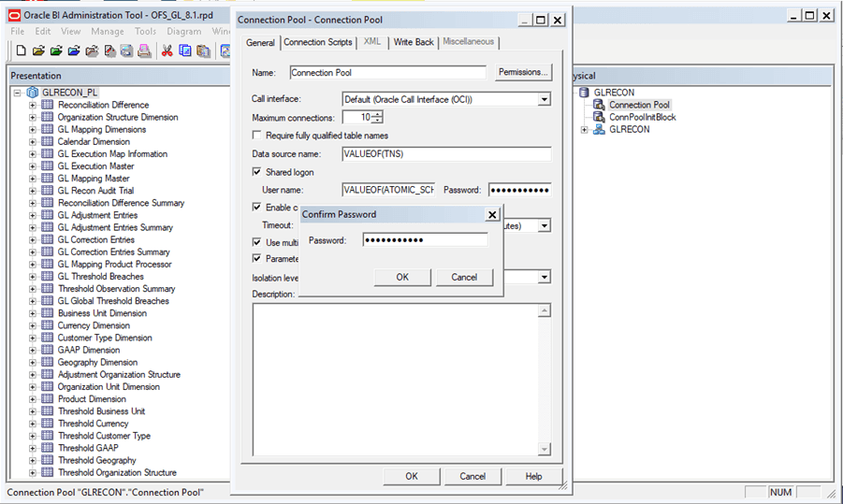Click the connection pool Name field

(x=387, y=73)
